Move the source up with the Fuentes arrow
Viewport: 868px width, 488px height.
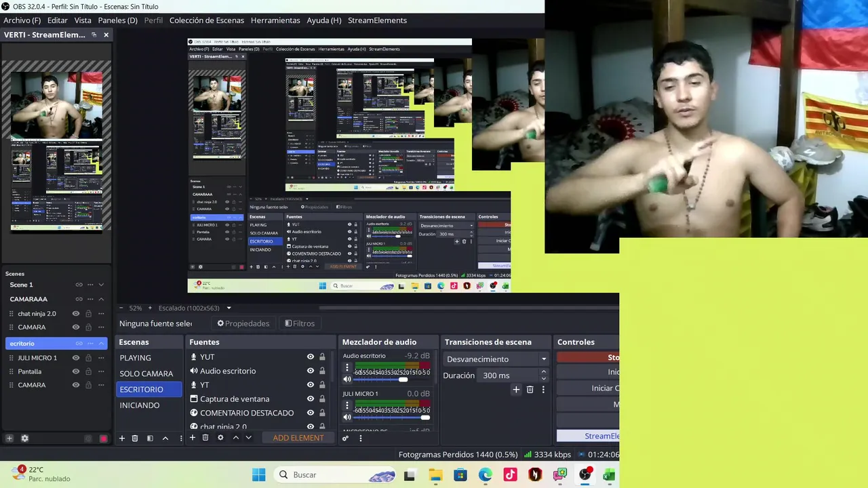(x=235, y=438)
